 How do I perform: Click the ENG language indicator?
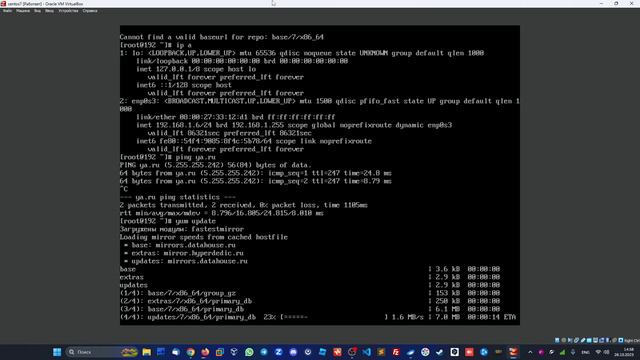[x=585, y=352]
